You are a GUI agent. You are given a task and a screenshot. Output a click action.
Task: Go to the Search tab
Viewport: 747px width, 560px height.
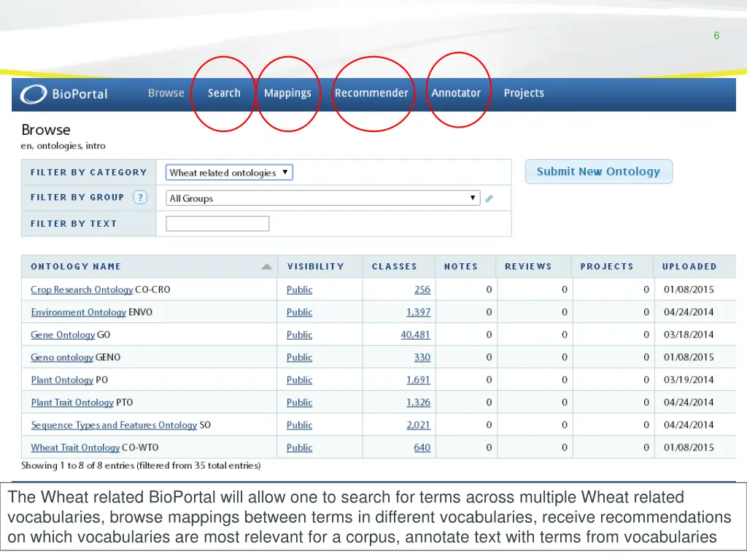coord(224,93)
